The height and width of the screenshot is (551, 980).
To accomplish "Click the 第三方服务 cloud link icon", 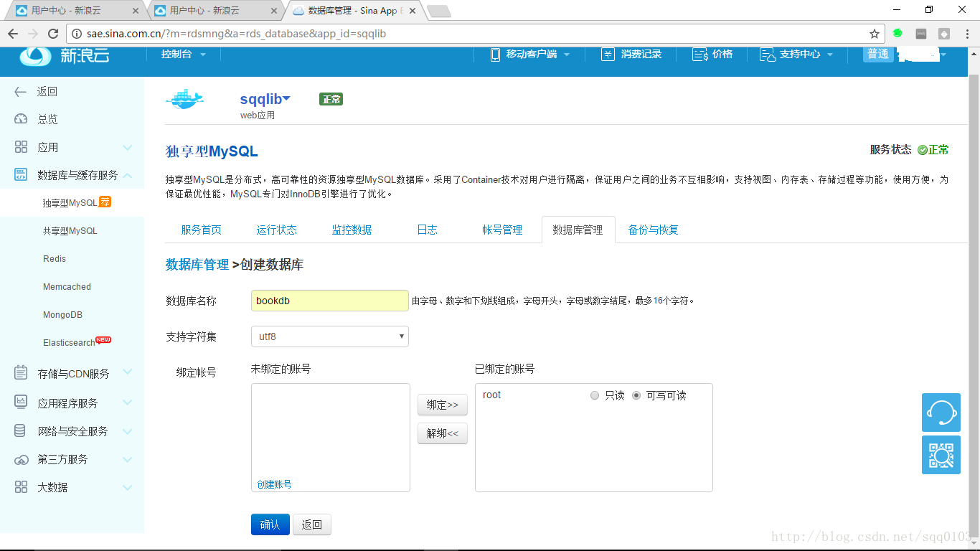I will [x=22, y=459].
